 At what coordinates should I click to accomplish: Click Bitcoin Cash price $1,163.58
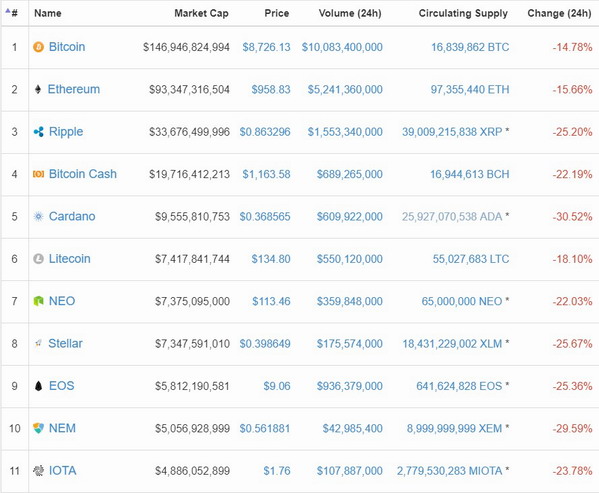[266, 175]
